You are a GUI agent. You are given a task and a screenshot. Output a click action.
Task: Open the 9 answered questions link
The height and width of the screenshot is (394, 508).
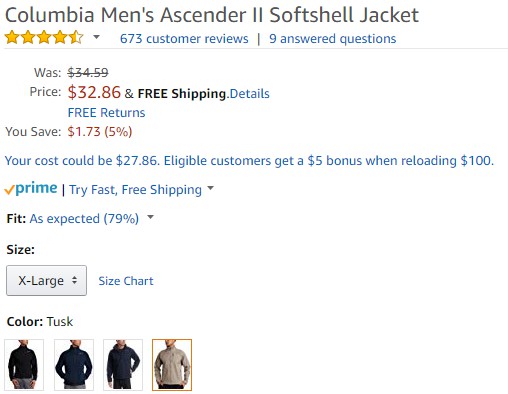click(x=333, y=39)
